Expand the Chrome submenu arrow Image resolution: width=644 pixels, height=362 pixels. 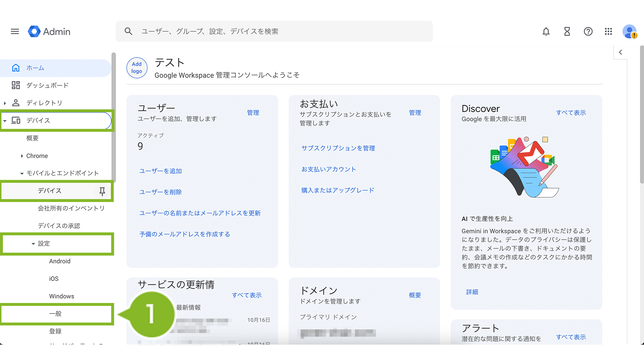[x=22, y=156]
